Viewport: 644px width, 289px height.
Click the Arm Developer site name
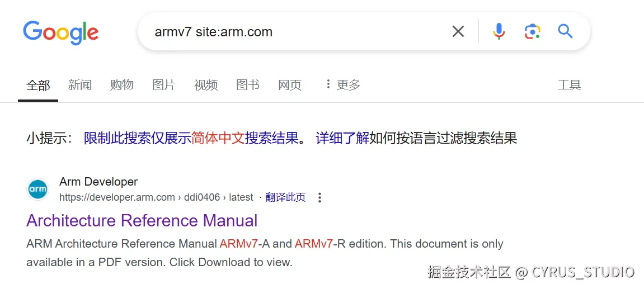click(98, 182)
